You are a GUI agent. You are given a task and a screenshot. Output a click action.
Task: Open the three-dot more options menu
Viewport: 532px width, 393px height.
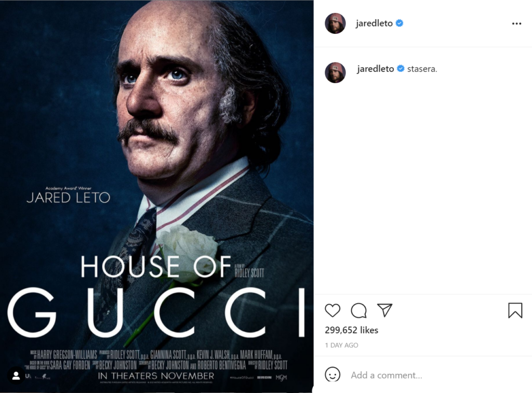tap(516, 23)
